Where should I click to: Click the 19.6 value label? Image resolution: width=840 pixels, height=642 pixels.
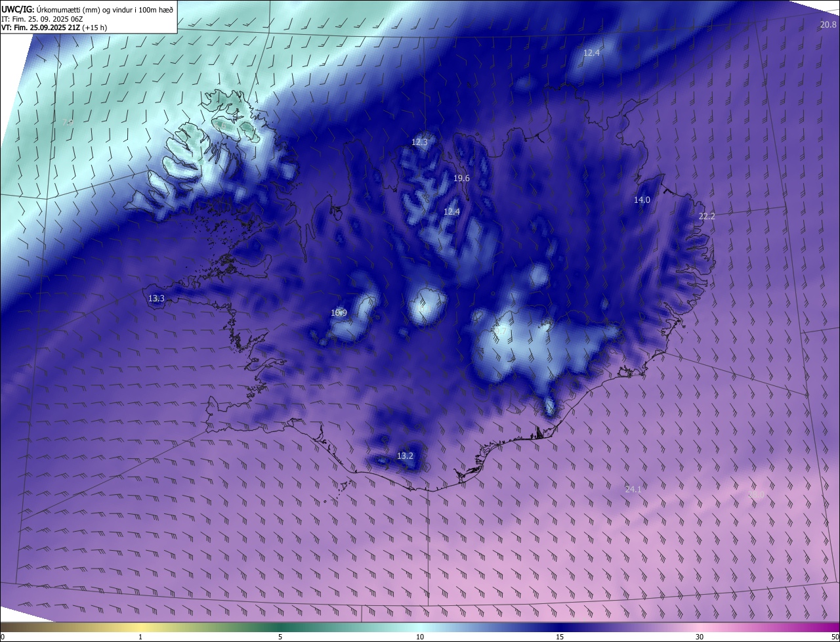point(461,179)
